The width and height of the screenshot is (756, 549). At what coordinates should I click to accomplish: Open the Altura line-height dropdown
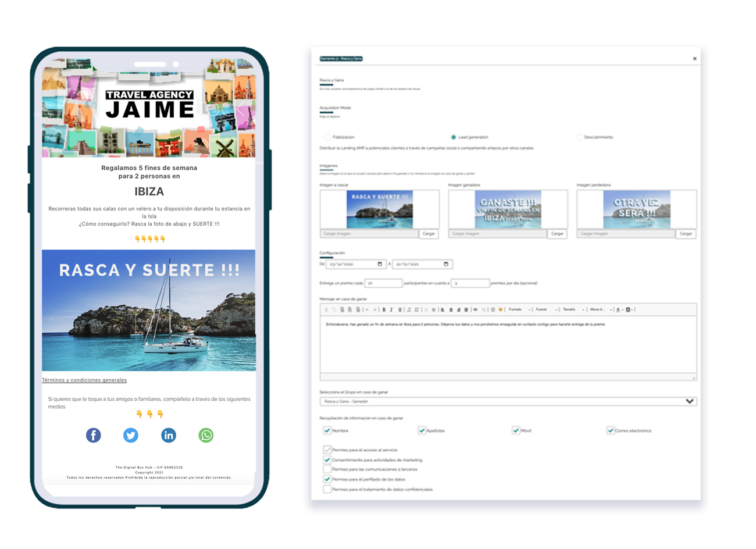click(600, 309)
